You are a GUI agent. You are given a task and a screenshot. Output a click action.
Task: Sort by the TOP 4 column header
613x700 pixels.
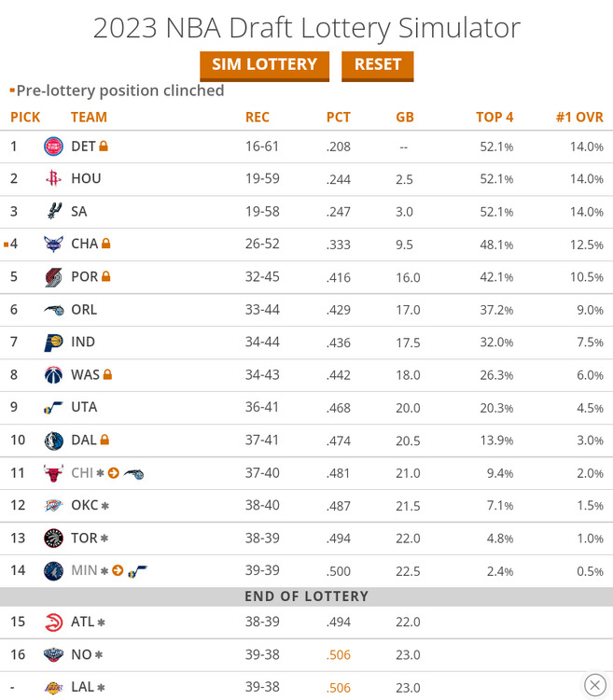click(495, 118)
